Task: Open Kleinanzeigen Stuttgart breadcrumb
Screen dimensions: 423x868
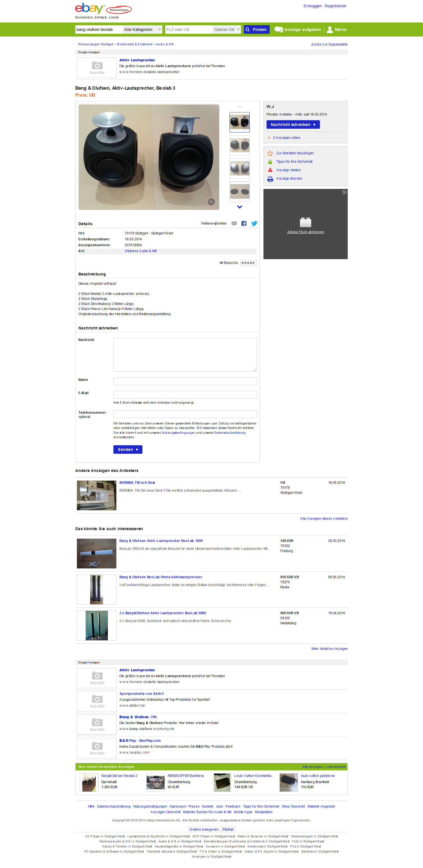Action: coord(96,44)
